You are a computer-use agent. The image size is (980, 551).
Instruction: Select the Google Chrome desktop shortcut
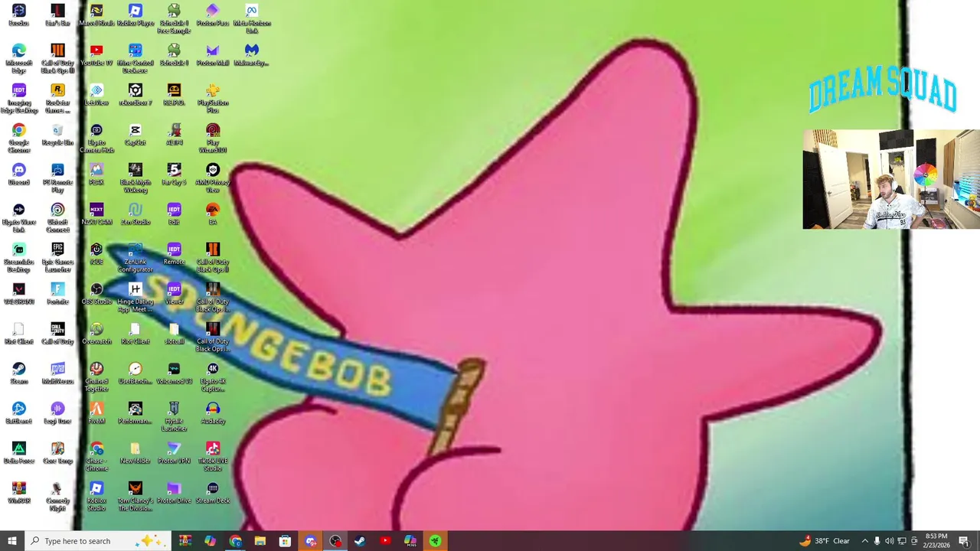(19, 139)
